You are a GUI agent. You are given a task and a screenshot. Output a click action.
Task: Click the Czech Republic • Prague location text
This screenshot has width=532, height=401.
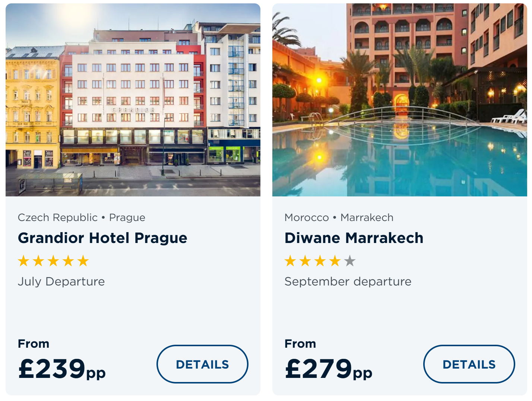[x=82, y=218]
